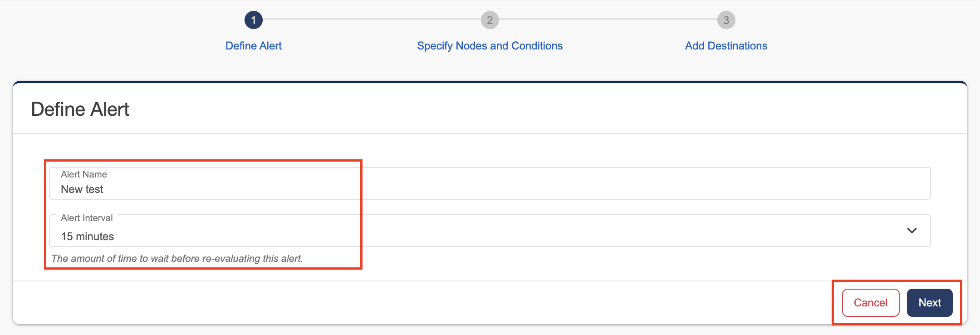This screenshot has height=335, width=980.
Task: Click the step 3 circle indicator
Action: 726,20
